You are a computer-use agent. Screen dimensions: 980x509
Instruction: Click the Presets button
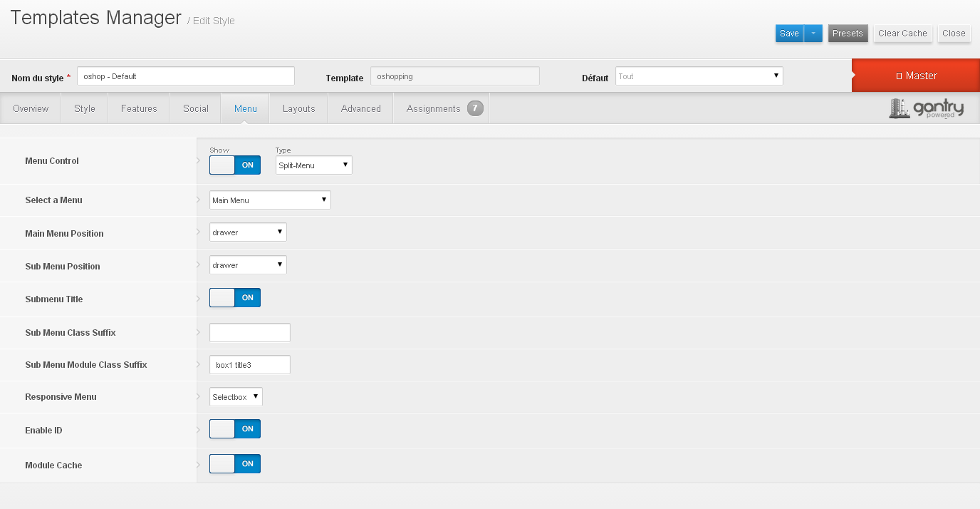tap(848, 34)
